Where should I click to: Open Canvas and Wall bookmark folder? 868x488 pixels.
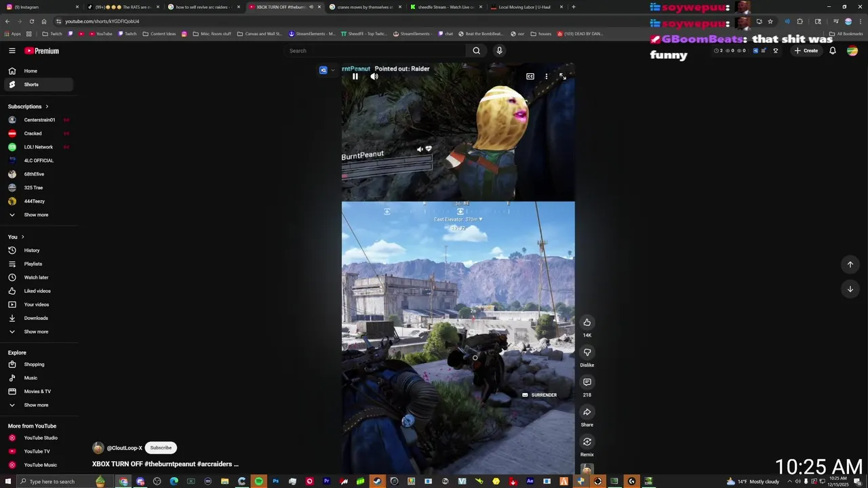click(x=259, y=34)
